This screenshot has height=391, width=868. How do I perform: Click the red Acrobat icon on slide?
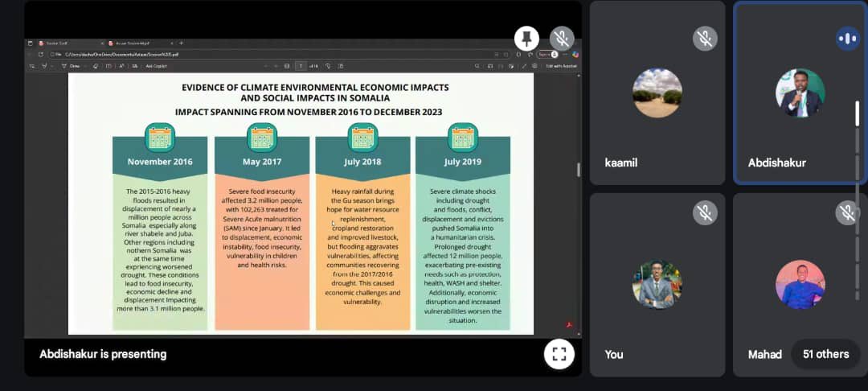(x=568, y=325)
